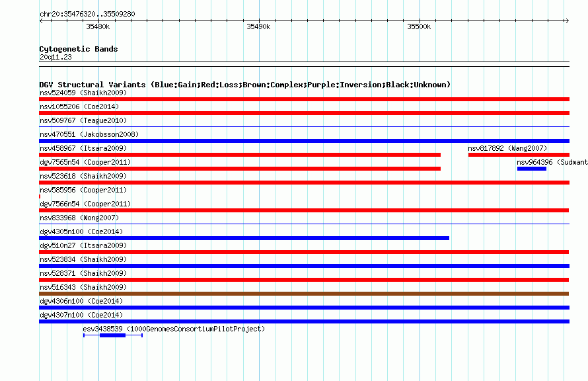
Task: Click the dgv7565n54 (Cooper2011) label
Action: pos(85,162)
